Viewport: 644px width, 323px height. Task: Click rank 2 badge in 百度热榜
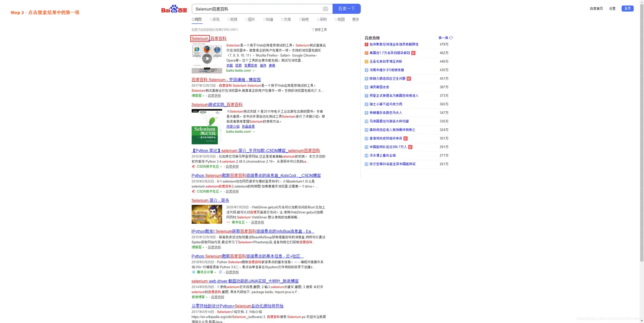366,53
